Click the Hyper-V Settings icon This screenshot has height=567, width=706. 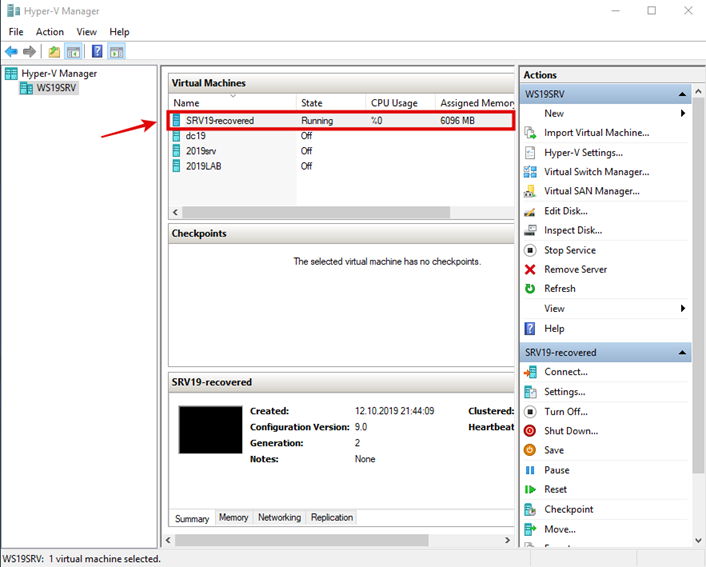(x=530, y=153)
